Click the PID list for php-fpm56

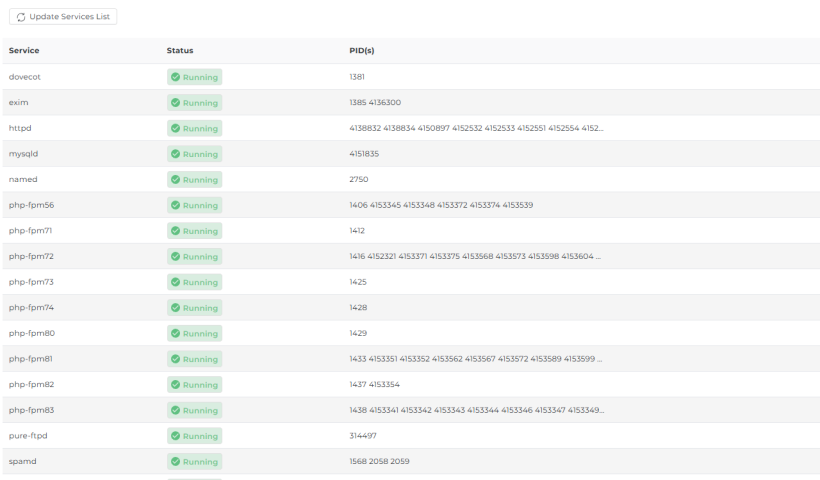click(441, 205)
